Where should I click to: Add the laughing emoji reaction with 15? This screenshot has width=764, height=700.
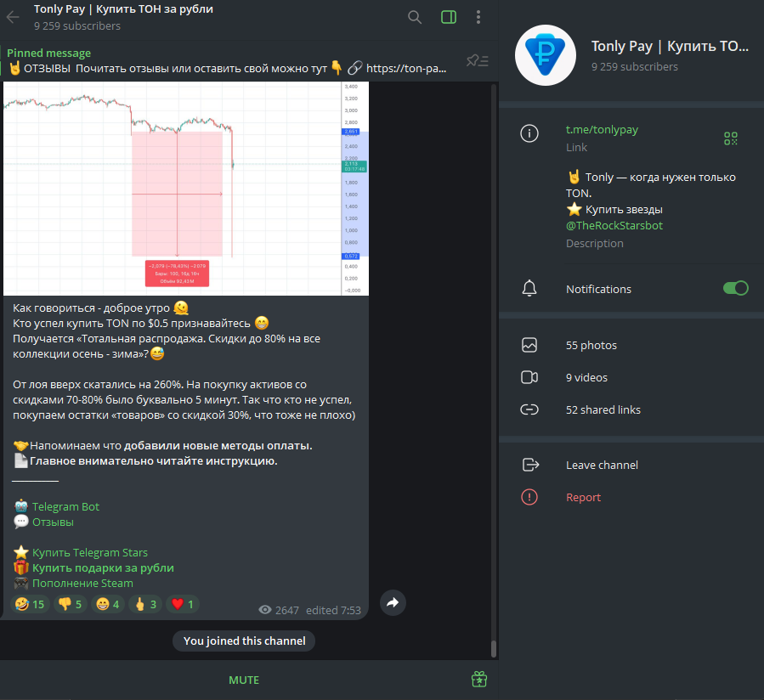29,605
